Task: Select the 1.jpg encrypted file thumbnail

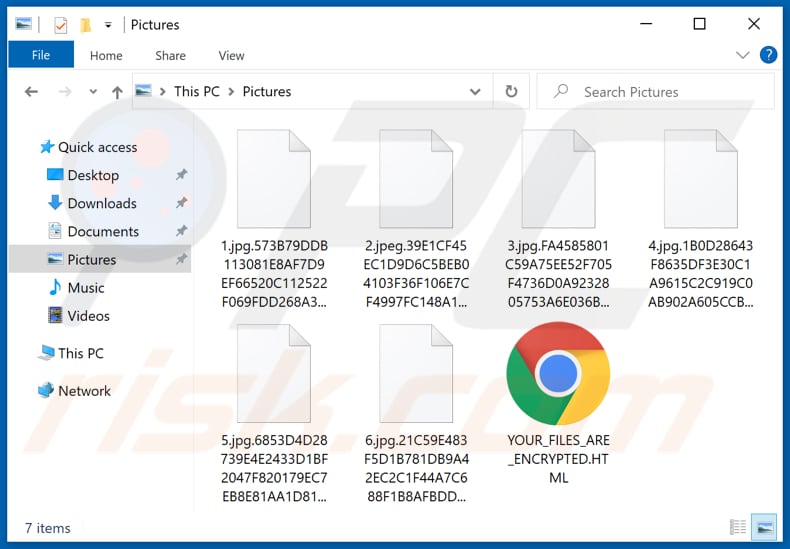Action: coord(274,180)
